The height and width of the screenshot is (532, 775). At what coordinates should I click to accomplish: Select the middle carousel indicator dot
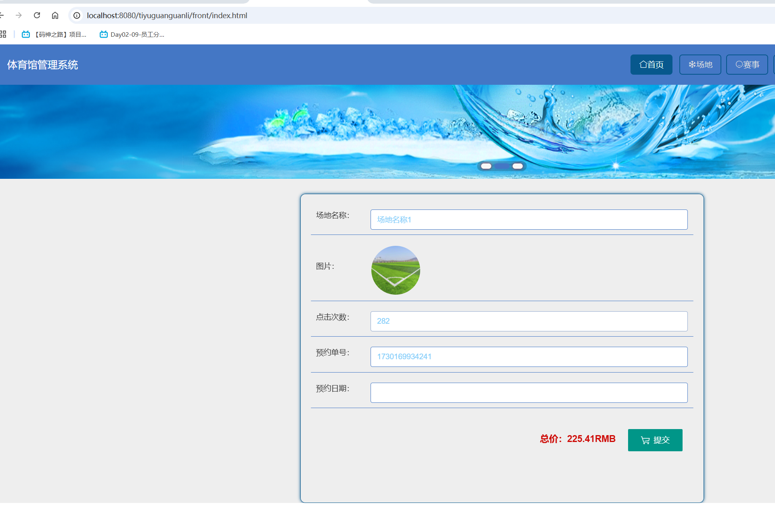click(502, 166)
